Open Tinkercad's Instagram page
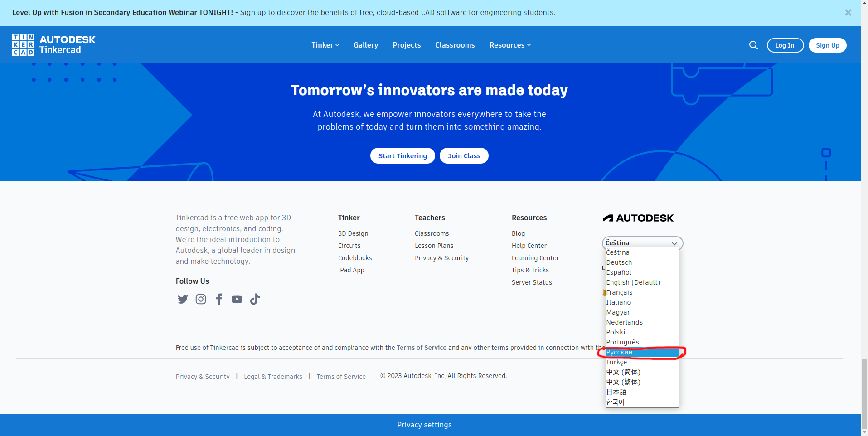This screenshot has width=868, height=436. pos(201,299)
